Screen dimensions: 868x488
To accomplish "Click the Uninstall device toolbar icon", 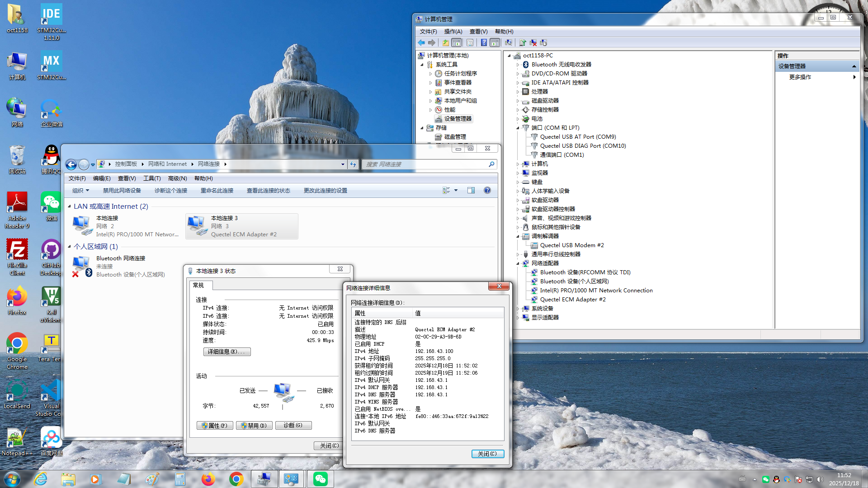I will (533, 42).
